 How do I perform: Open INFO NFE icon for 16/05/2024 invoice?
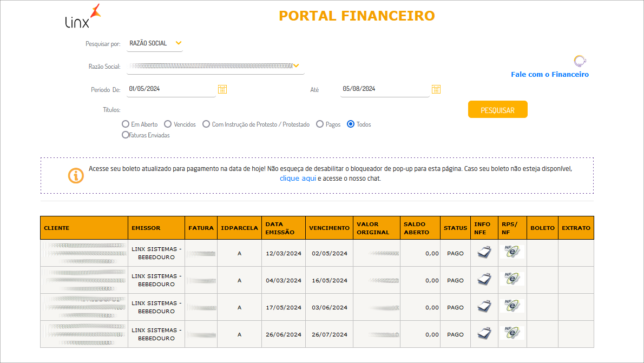pyautogui.click(x=484, y=280)
